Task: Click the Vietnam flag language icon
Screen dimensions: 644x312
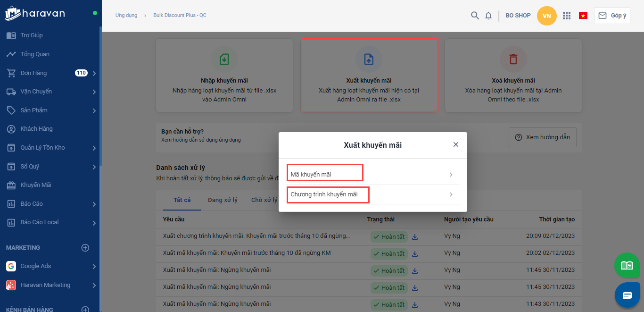Action: pyautogui.click(x=583, y=16)
